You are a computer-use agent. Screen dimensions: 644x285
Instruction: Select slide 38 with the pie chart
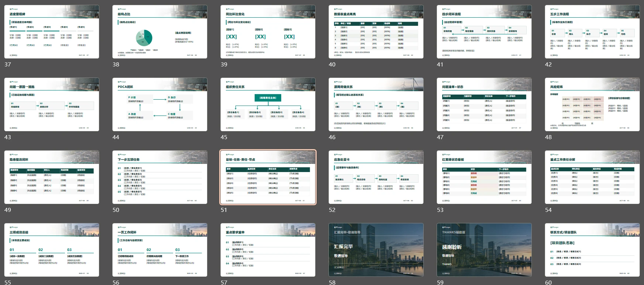pos(160,32)
